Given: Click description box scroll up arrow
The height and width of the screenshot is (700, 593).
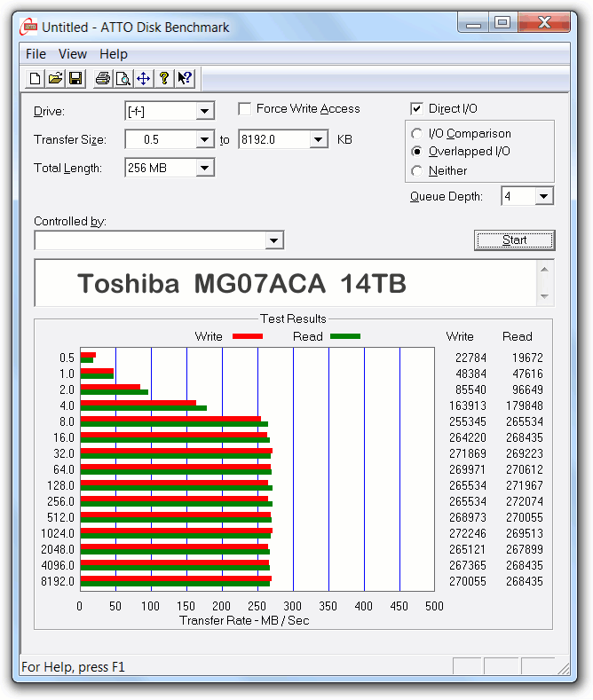Looking at the screenshot, I should click(x=544, y=269).
